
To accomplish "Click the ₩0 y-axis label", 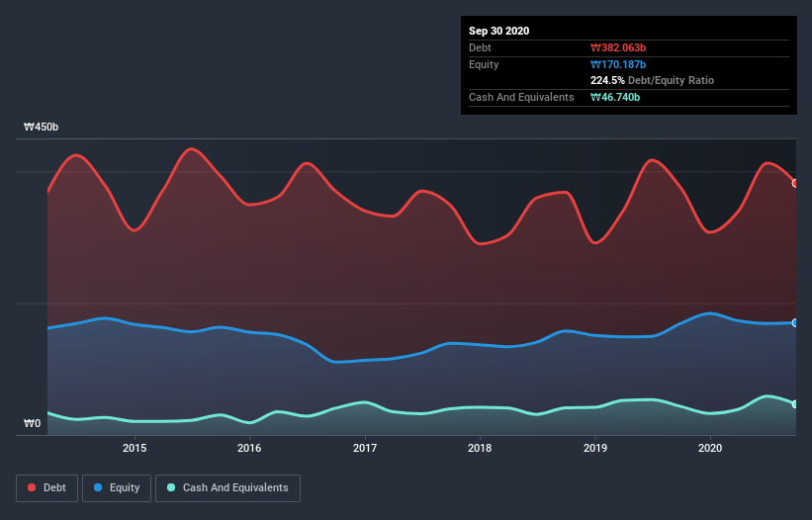I will click(32, 423).
